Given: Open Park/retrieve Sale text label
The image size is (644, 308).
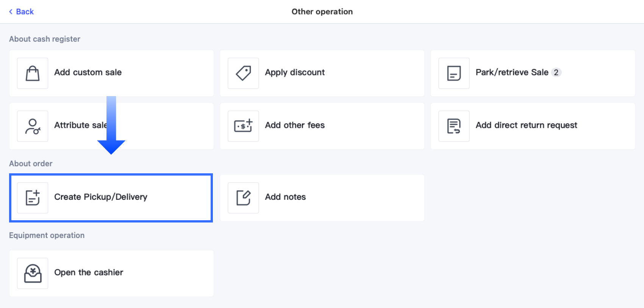Looking at the screenshot, I should [x=512, y=72].
